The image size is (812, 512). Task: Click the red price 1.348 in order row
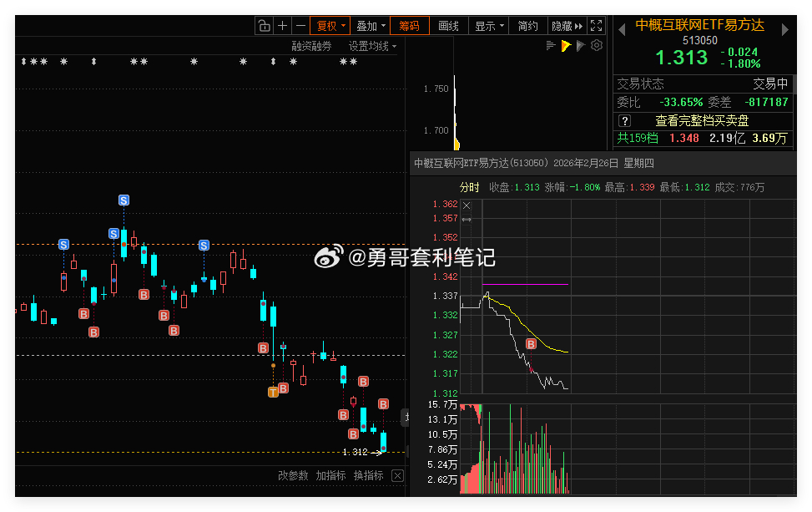click(x=684, y=138)
